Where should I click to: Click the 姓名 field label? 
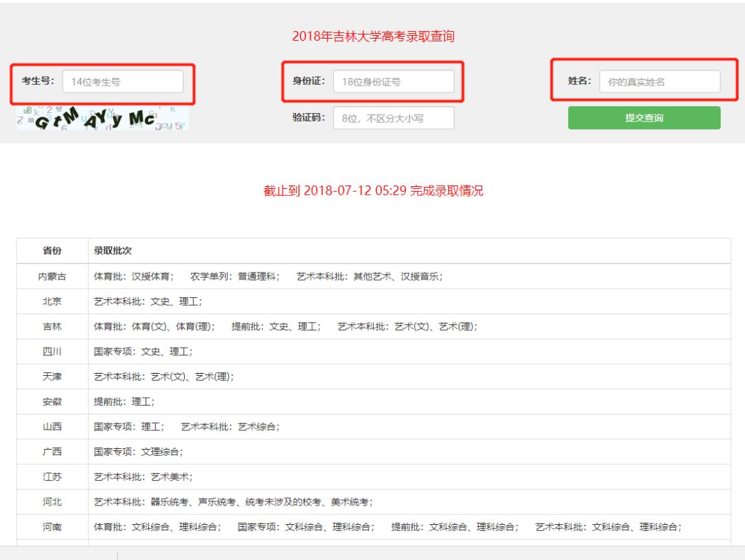(579, 81)
